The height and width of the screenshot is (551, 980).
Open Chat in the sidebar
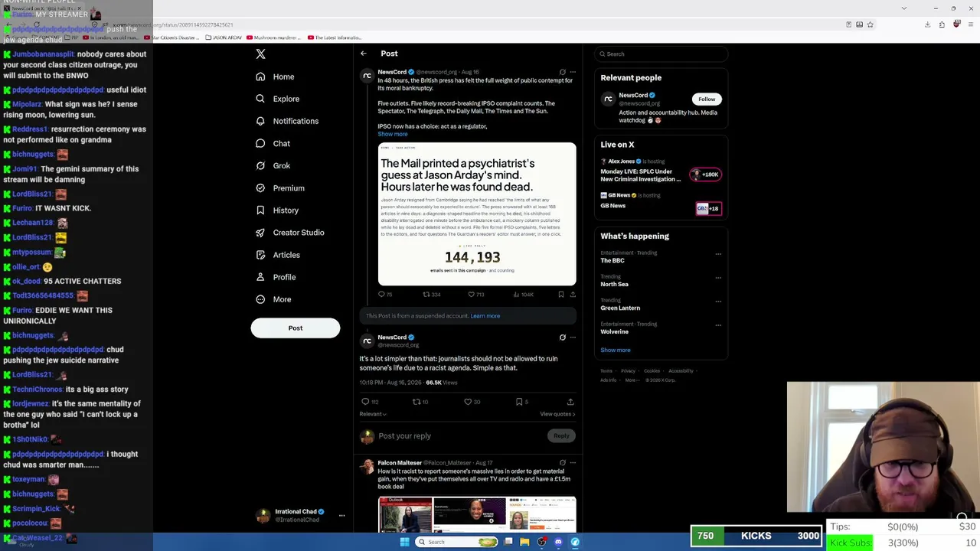(273, 143)
